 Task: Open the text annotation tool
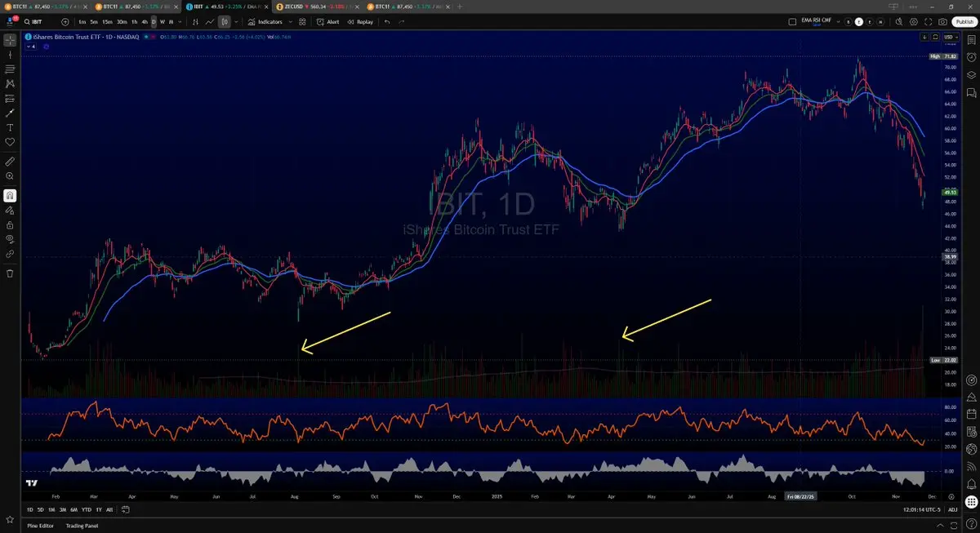pyautogui.click(x=10, y=127)
